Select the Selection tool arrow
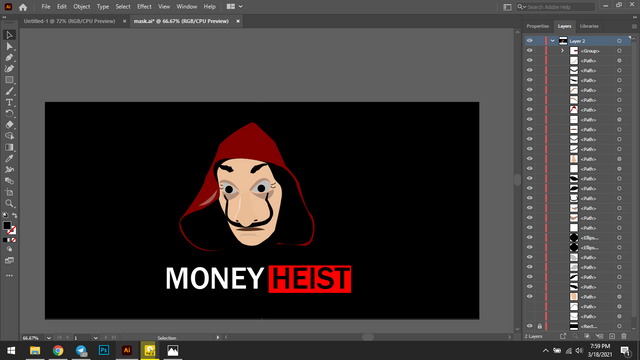Screen dimensions: 640x360 (x=9, y=35)
